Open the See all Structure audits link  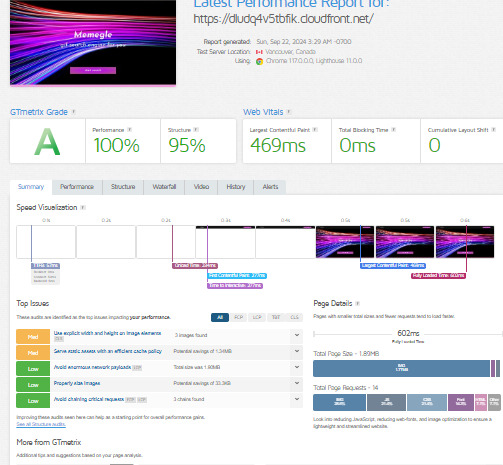tap(41, 424)
